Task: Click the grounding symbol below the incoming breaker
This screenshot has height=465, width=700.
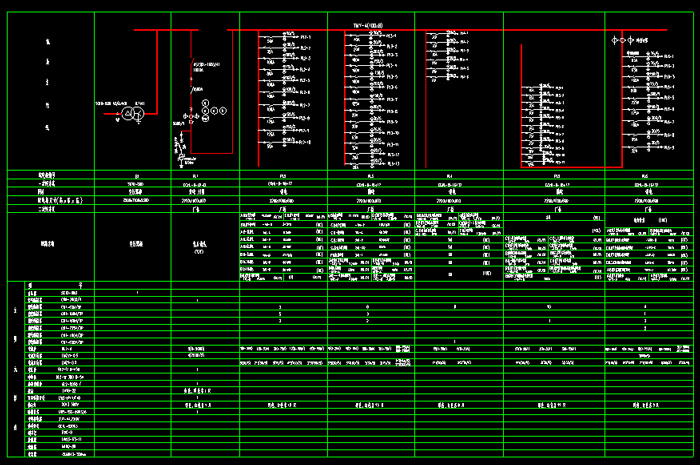Action: pos(180,157)
